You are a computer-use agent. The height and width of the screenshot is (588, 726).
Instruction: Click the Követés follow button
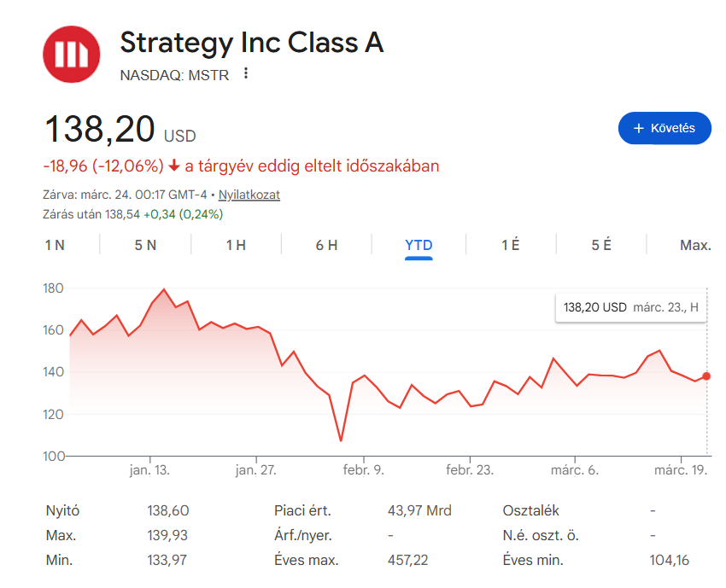coord(664,128)
